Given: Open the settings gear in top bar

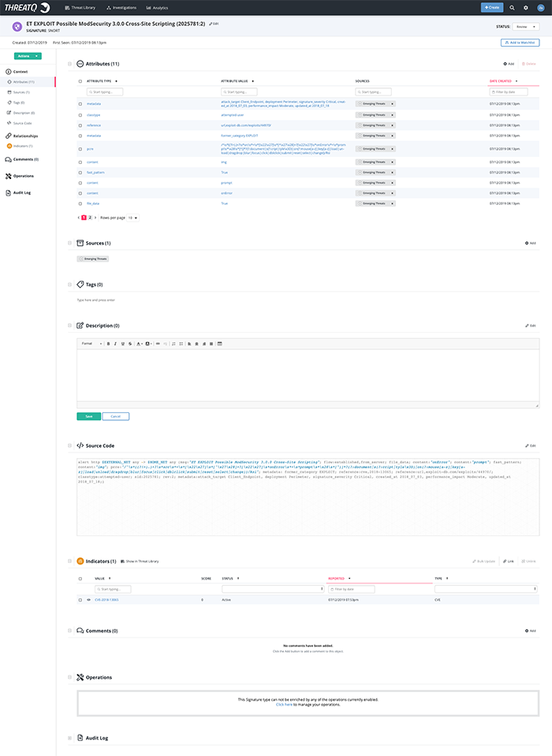Looking at the screenshot, I should pyautogui.click(x=526, y=8).
